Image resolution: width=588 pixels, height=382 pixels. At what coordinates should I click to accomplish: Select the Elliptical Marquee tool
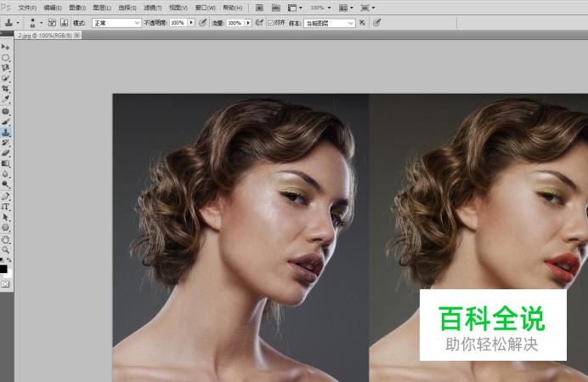tap(5, 58)
